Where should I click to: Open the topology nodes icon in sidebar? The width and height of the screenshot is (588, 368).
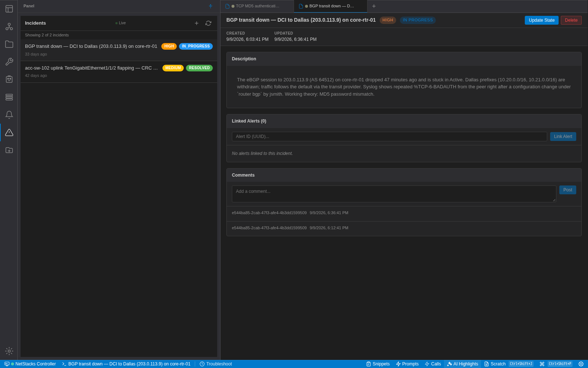coord(9,26)
